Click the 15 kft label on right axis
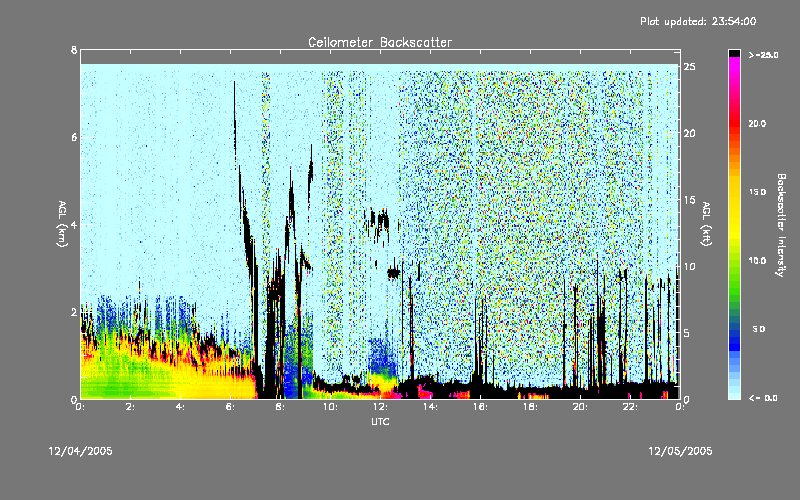Image resolution: width=800 pixels, height=500 pixels. [690, 200]
